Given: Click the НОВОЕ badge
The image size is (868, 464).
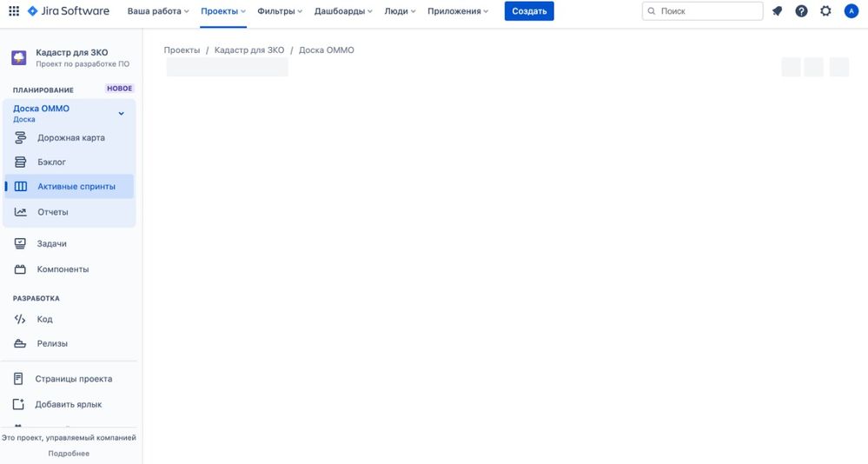Looking at the screenshot, I should [x=120, y=89].
